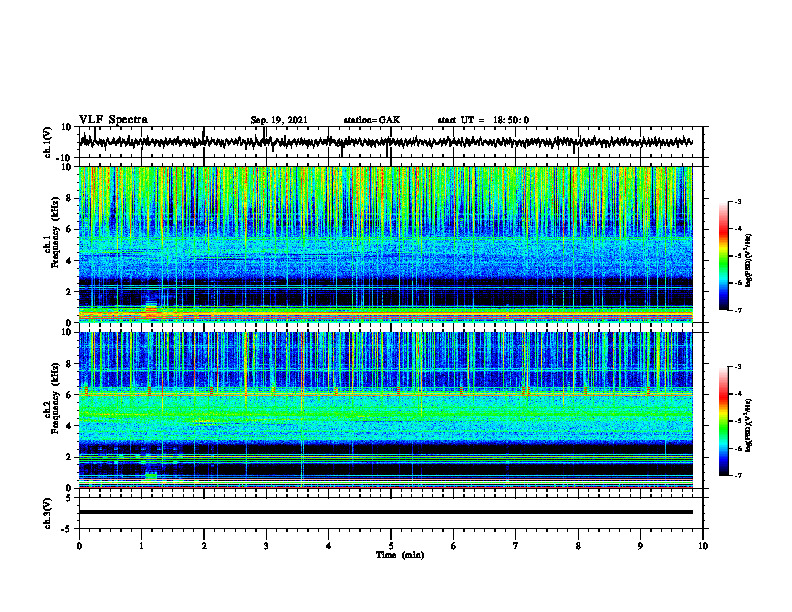Click the ch.1 voltage waveform trace
This screenshot has height=612, width=792.
(x=385, y=142)
